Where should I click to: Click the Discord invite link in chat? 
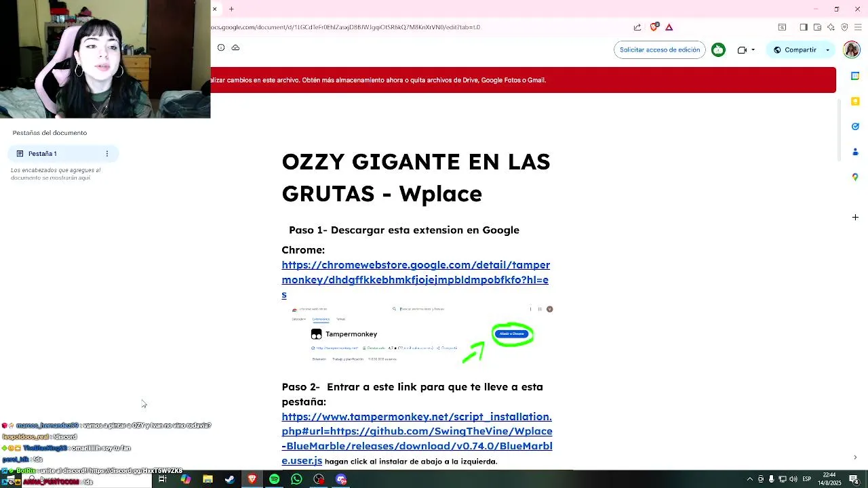pyautogui.click(x=136, y=471)
